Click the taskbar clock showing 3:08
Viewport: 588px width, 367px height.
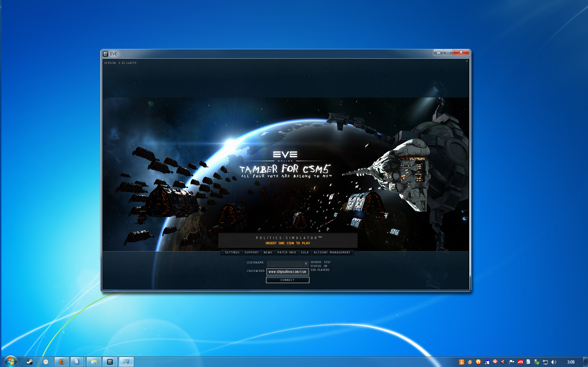pyautogui.click(x=571, y=362)
